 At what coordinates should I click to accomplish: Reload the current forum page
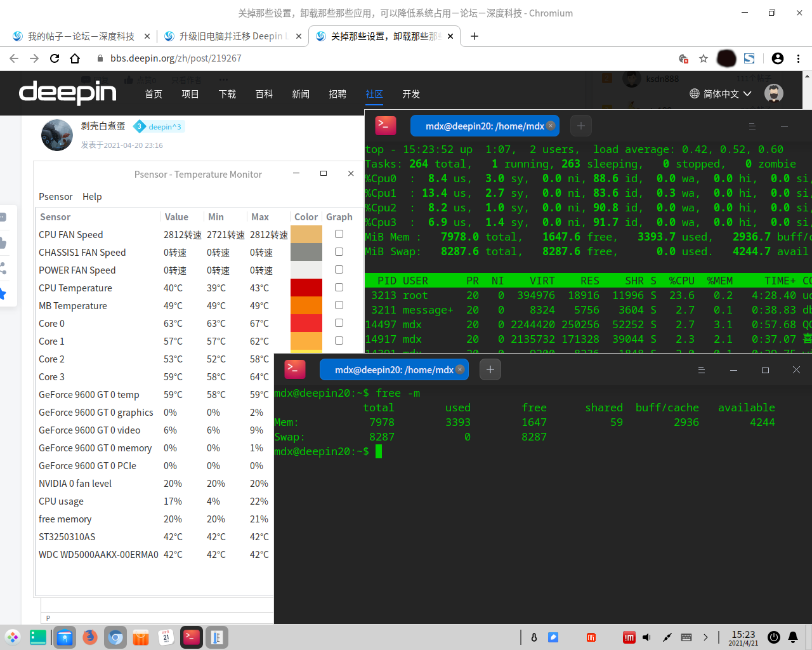[55, 58]
